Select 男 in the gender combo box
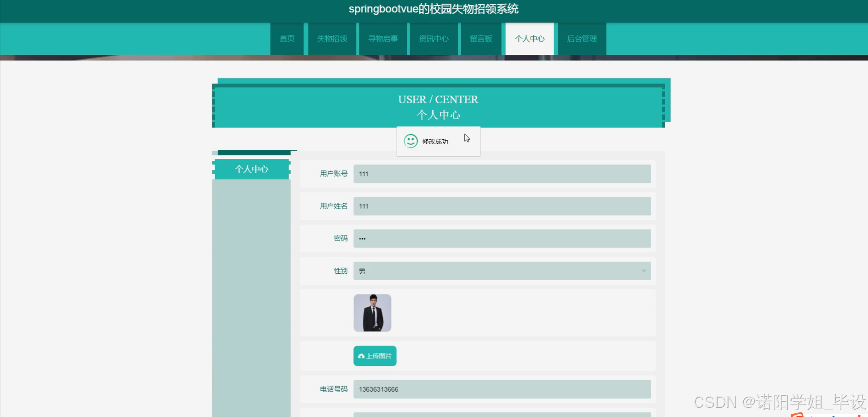 pos(502,271)
